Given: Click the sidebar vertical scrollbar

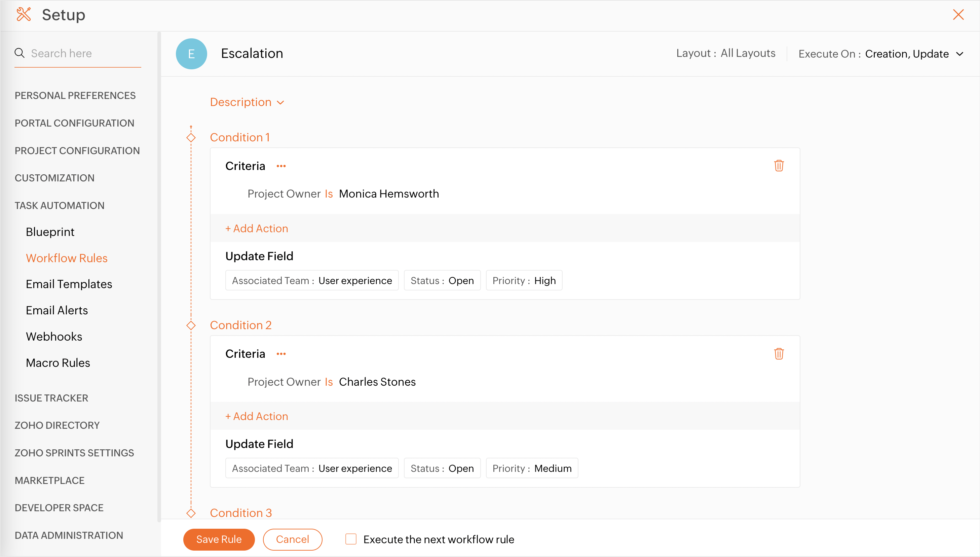Looking at the screenshot, I should click(x=159, y=277).
